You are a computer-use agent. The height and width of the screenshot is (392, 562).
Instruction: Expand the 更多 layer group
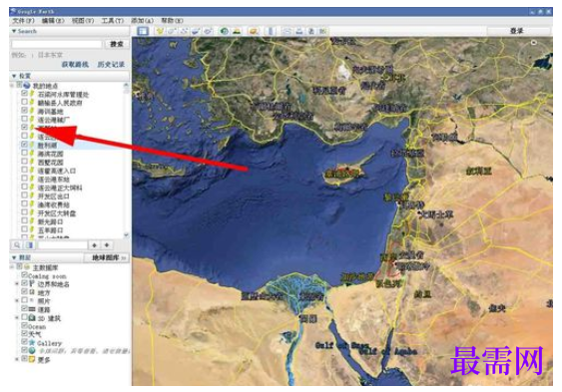coord(17,359)
